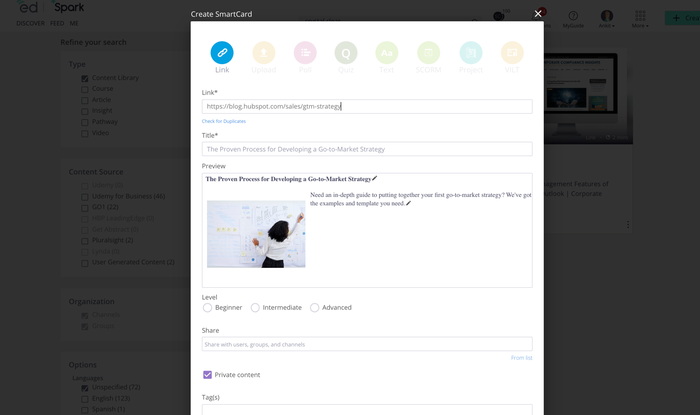Select the Intermediate level radio button
This screenshot has height=415, width=700.
[255, 307]
